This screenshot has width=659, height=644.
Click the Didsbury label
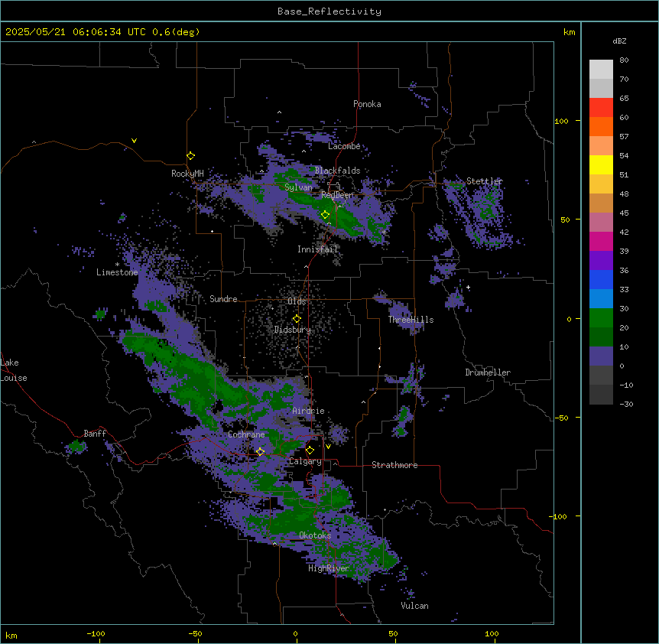[292, 330]
